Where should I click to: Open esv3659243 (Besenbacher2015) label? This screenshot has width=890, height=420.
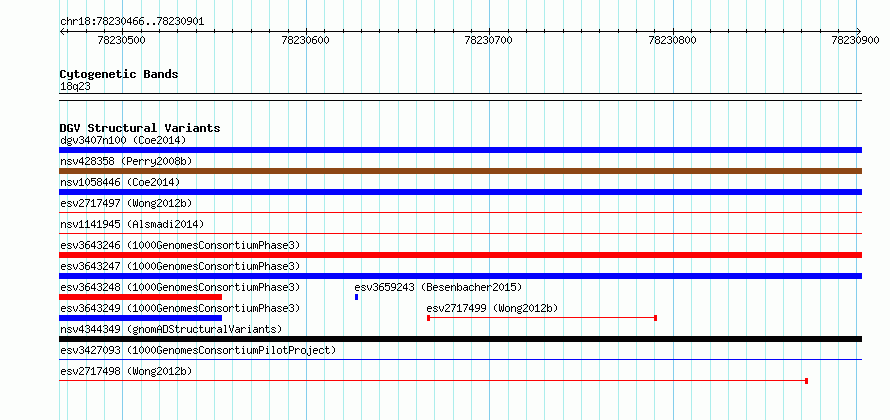tap(438, 287)
